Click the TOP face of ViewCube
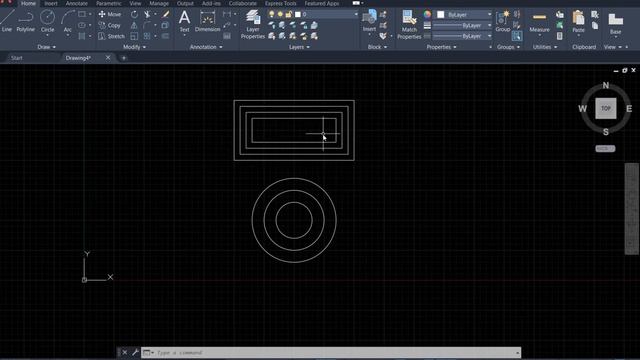This screenshot has width=640, height=360. pyautogui.click(x=606, y=108)
